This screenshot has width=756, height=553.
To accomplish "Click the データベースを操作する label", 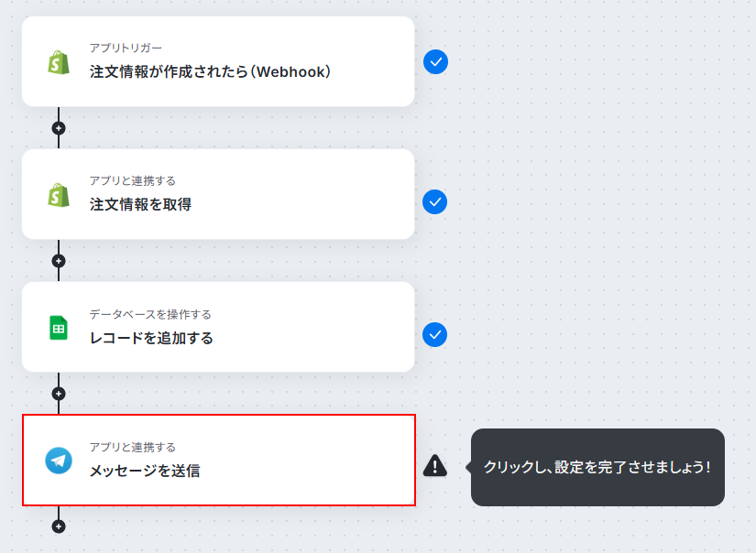I will pos(150,314).
